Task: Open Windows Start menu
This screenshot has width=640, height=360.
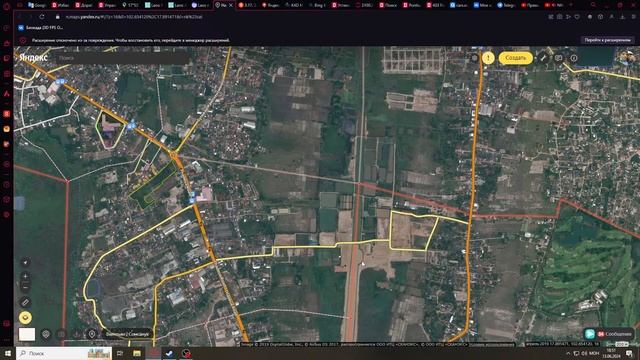Action: 7,353
